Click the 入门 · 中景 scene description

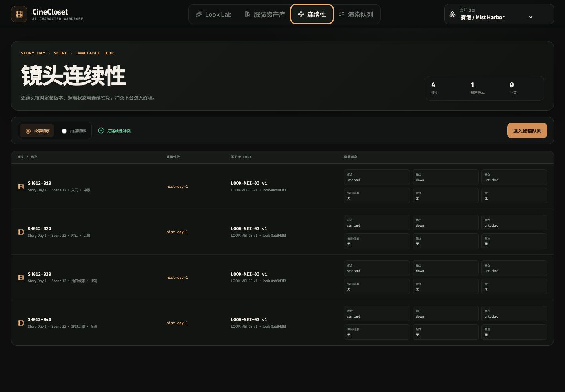(x=80, y=190)
